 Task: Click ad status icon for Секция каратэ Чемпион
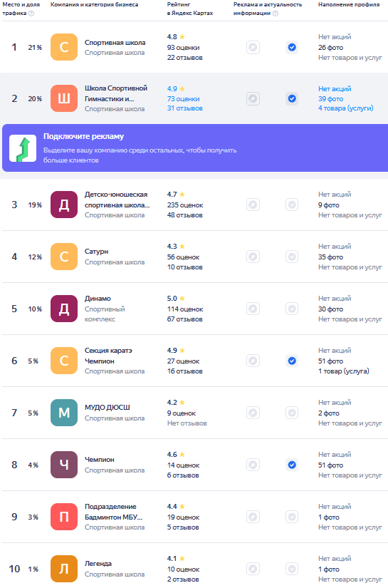click(x=253, y=361)
